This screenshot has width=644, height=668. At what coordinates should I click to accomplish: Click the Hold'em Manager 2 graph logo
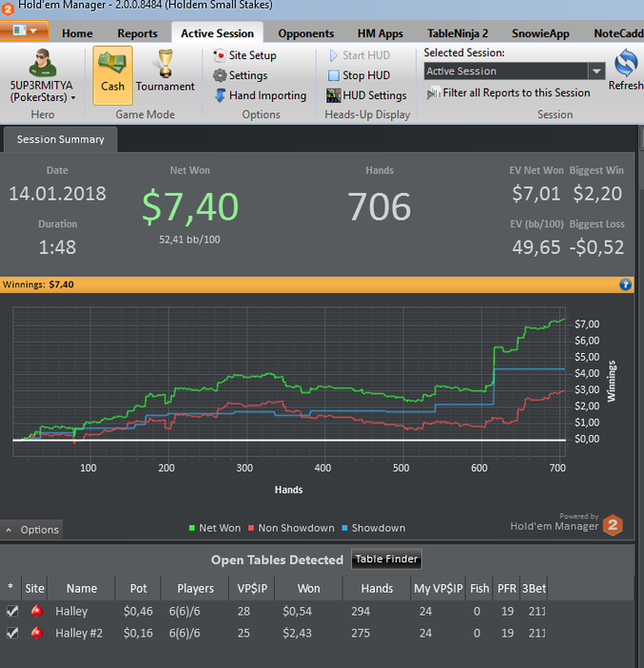click(613, 525)
